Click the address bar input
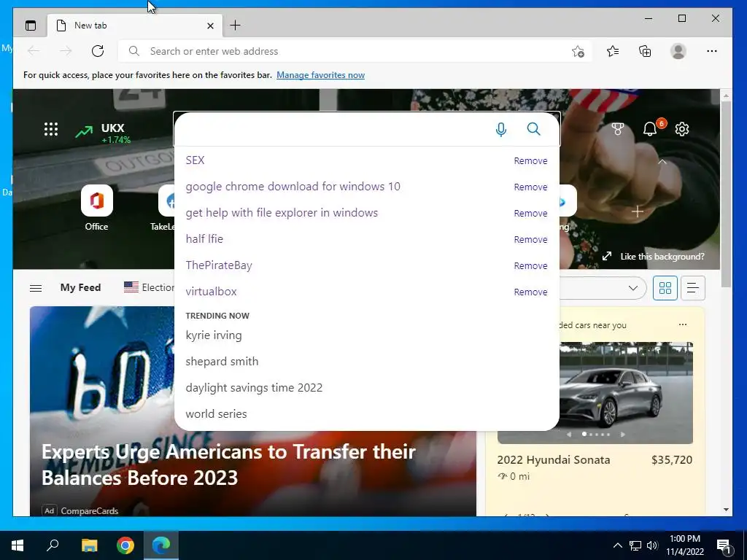The height and width of the screenshot is (560, 747). 355,51
